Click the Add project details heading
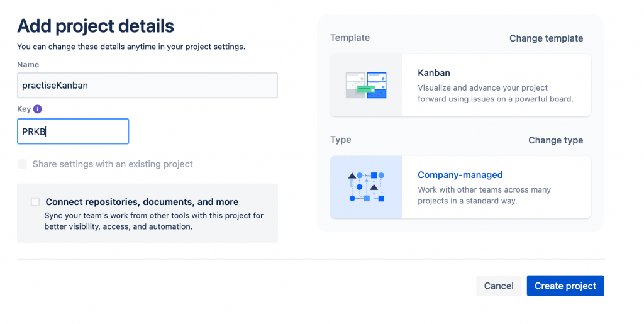 click(96, 26)
